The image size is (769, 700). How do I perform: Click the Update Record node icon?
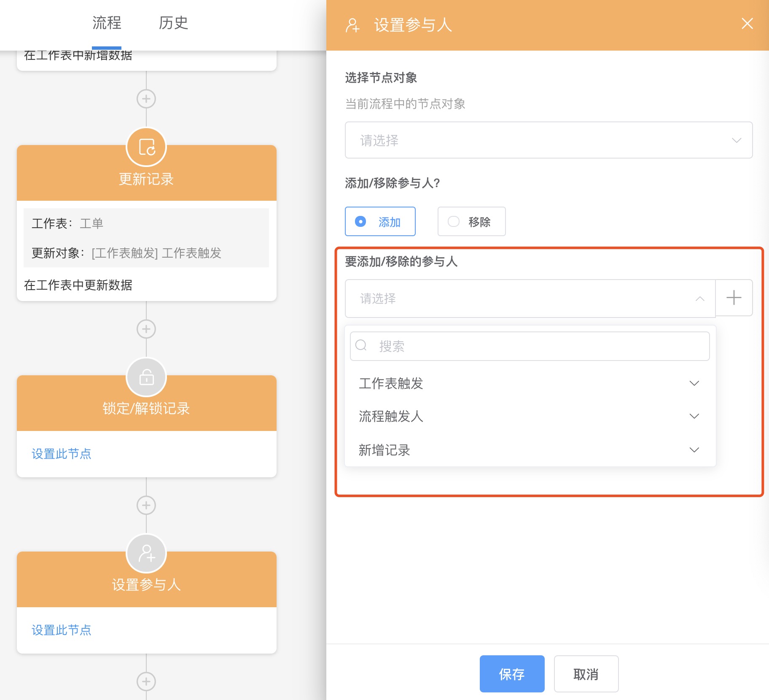(146, 147)
